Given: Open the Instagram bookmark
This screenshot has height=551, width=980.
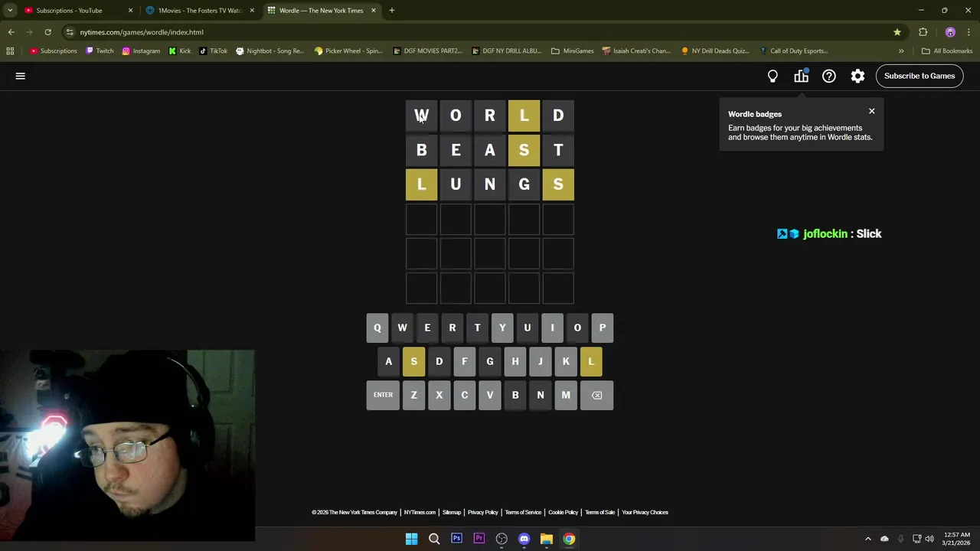Looking at the screenshot, I should point(141,51).
